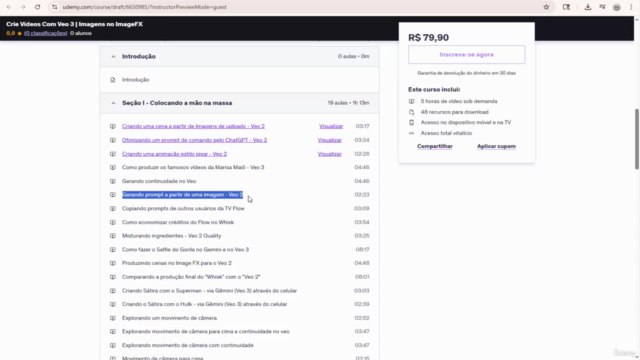Click video icon beside Criando uma cena lecture
This screenshot has width=640, height=360.
click(113, 127)
